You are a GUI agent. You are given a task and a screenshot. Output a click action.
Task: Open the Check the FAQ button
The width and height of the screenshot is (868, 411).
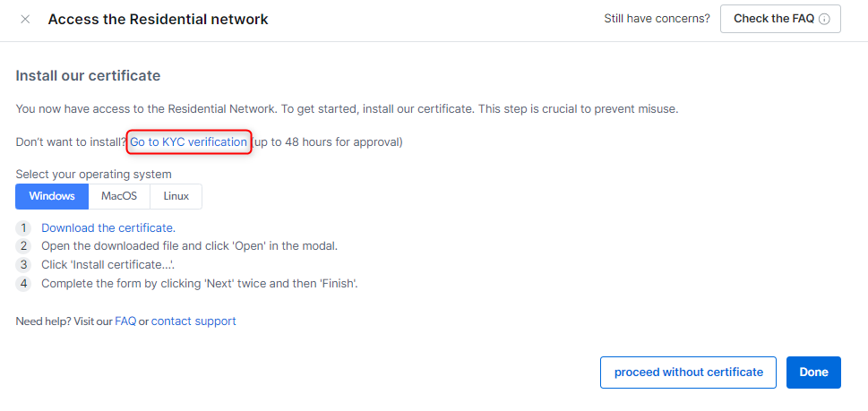click(x=780, y=19)
